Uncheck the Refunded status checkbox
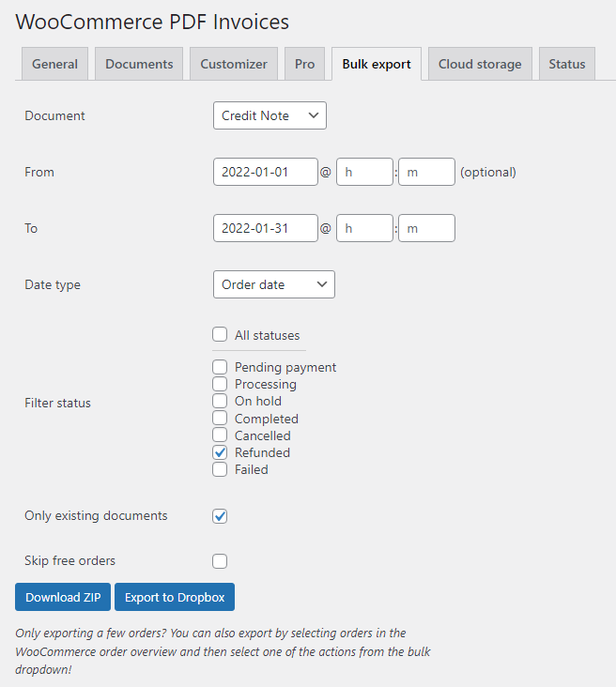616x687 pixels. click(220, 452)
